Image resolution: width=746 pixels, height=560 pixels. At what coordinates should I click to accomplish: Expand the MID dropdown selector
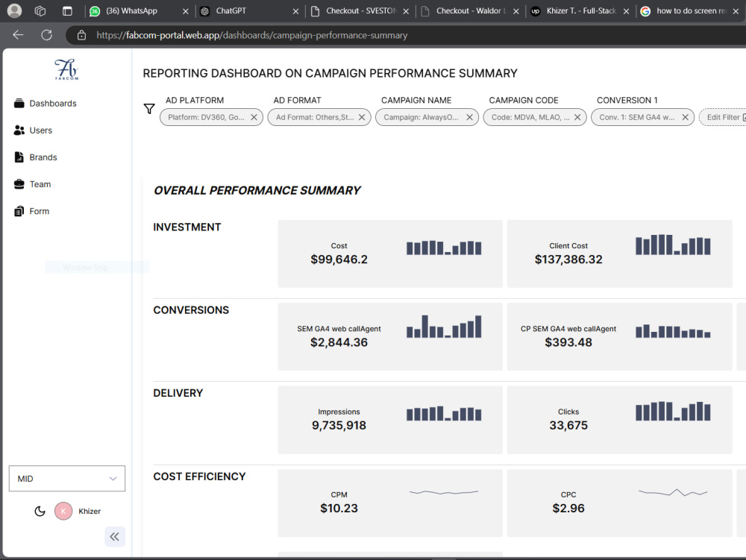67,478
